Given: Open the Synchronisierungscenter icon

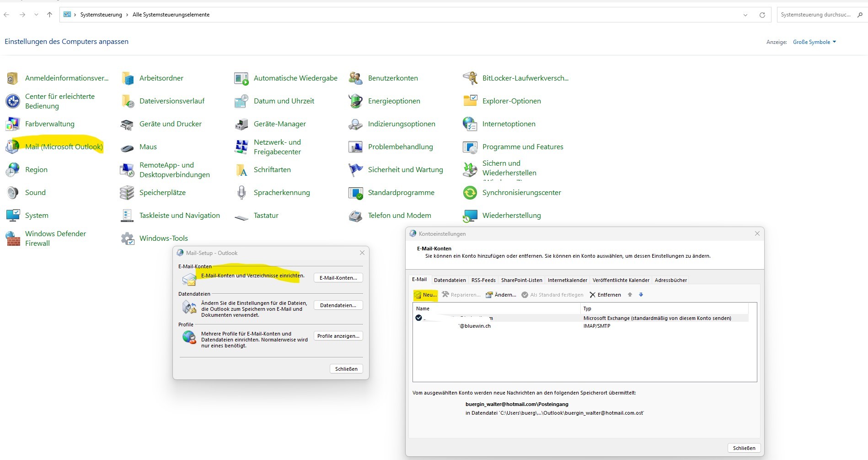Looking at the screenshot, I should point(470,193).
